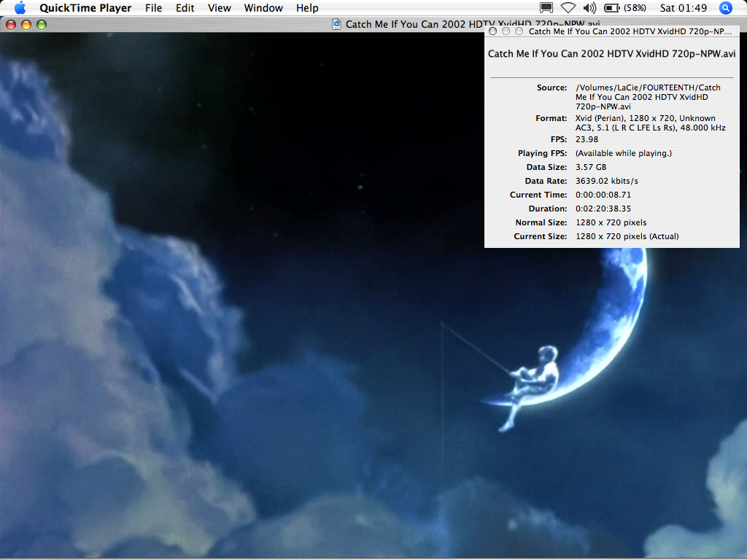Screen dimensions: 747x560
Task: Click the Data Rate value 3639.02 kbits/s
Action: pos(606,181)
